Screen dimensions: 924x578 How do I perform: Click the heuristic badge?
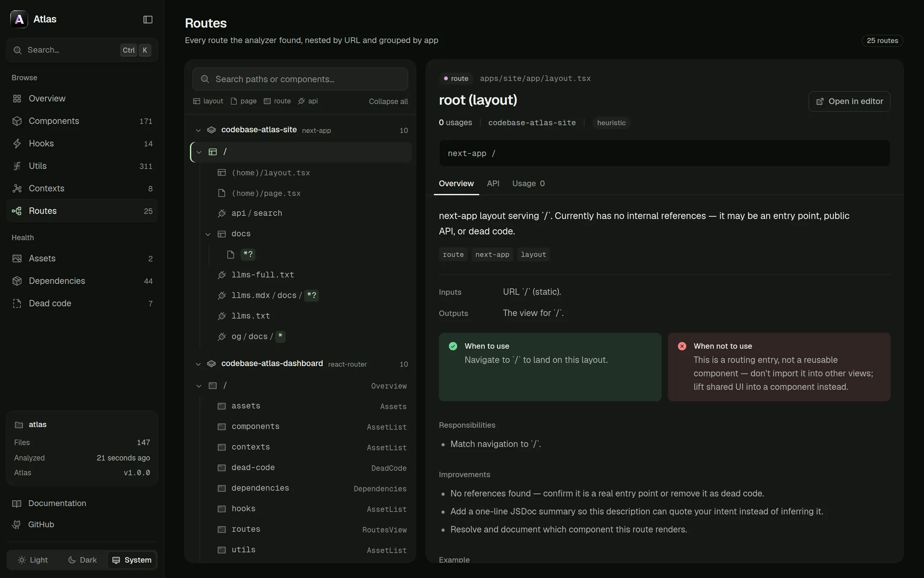click(611, 123)
